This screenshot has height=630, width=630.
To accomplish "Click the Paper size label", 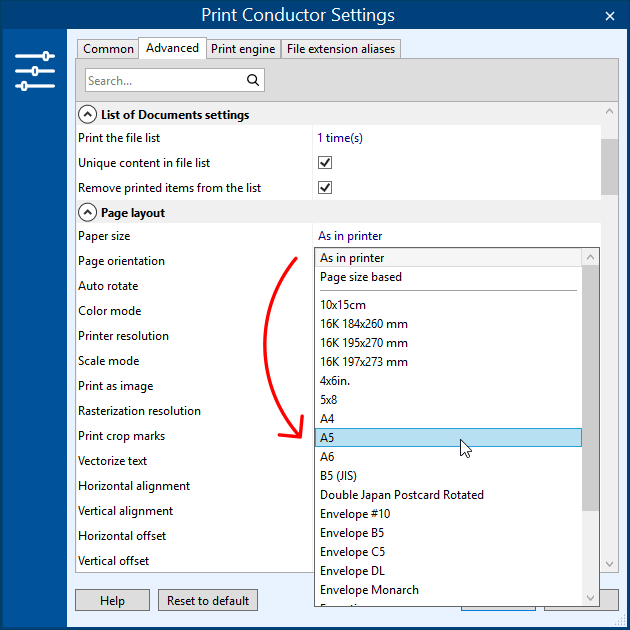I will click(104, 236).
